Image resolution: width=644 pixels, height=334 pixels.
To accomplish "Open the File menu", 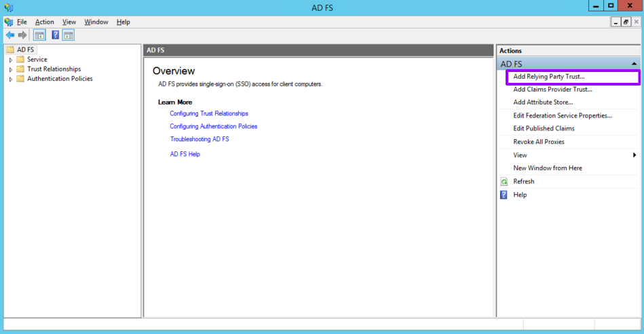I will [x=22, y=22].
